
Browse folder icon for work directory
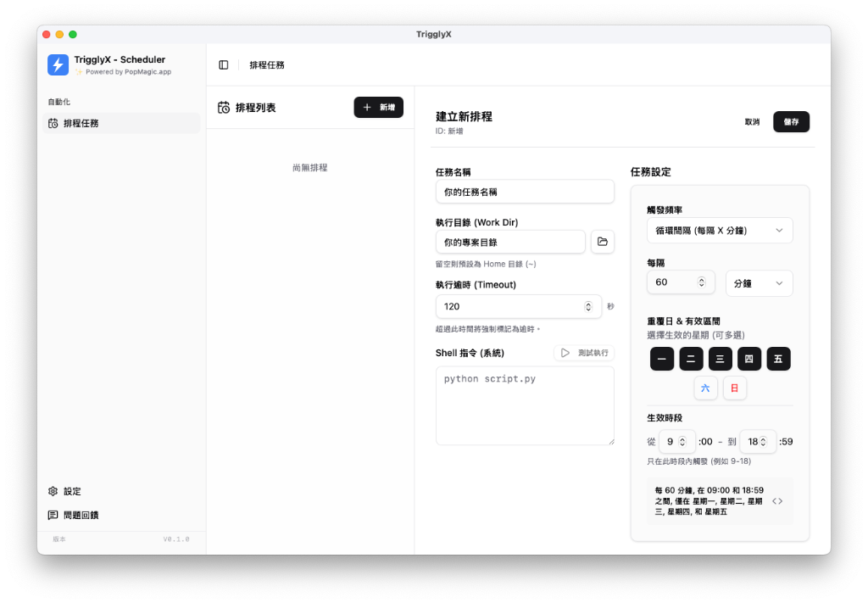click(603, 242)
